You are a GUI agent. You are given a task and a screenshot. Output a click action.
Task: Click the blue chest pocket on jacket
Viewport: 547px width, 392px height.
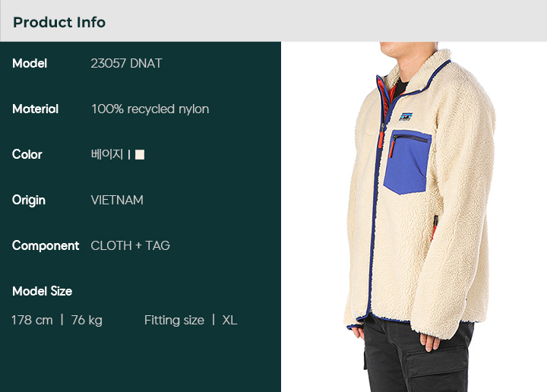click(x=407, y=162)
